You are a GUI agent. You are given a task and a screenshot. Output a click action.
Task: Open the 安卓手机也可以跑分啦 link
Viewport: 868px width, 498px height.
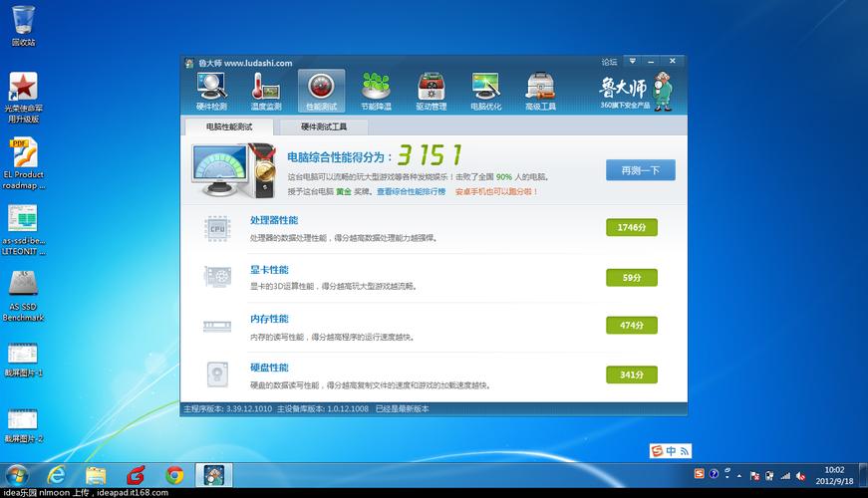tap(496, 191)
